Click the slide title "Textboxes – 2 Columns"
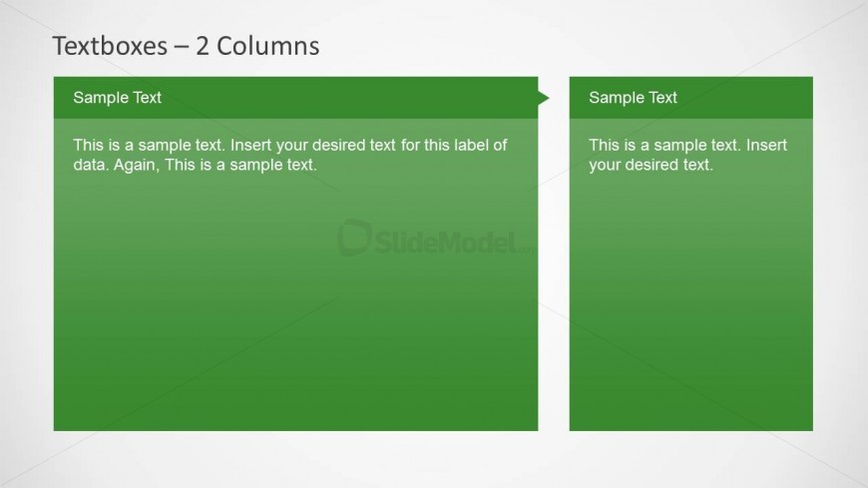868x488 pixels. (x=186, y=46)
